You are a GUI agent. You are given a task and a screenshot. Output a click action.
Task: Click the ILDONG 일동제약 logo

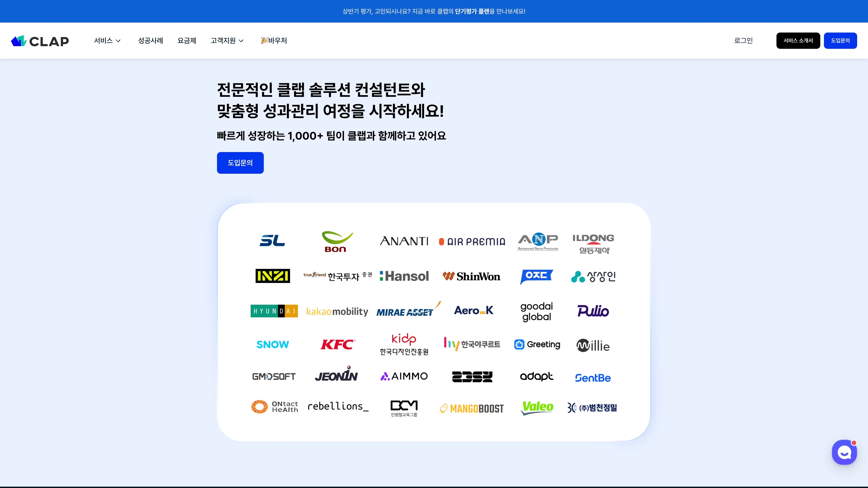tap(593, 244)
